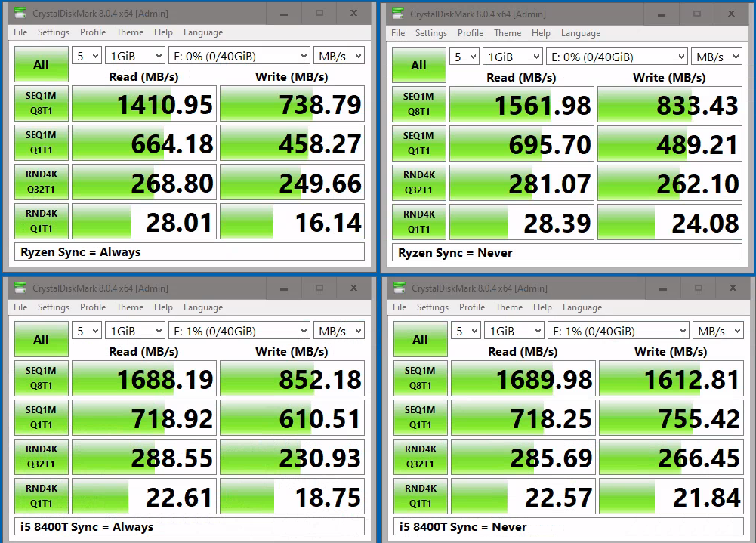
Task: Click the 24.08 write result value
Action: 670,222
